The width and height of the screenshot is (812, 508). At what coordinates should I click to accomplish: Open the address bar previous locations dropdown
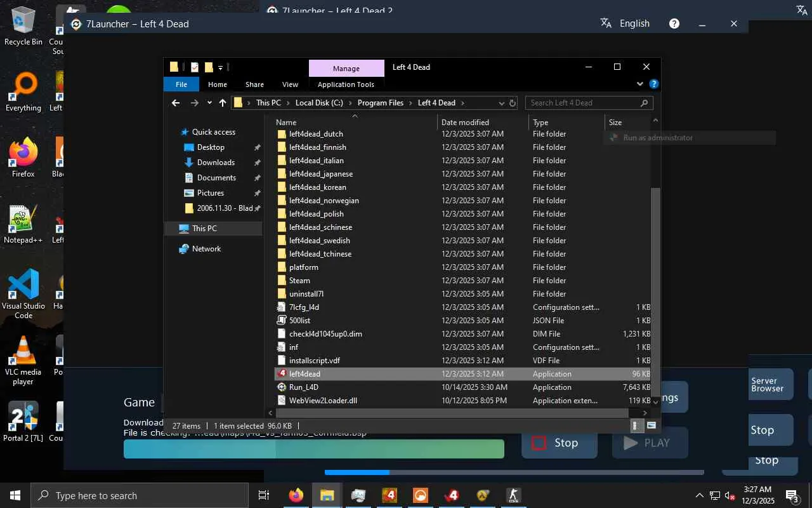(501, 103)
